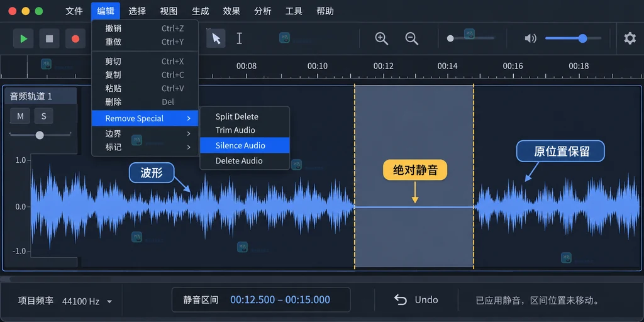Click the 00:12 mark on the timeline ruler
The height and width of the screenshot is (322, 644).
tap(384, 65)
